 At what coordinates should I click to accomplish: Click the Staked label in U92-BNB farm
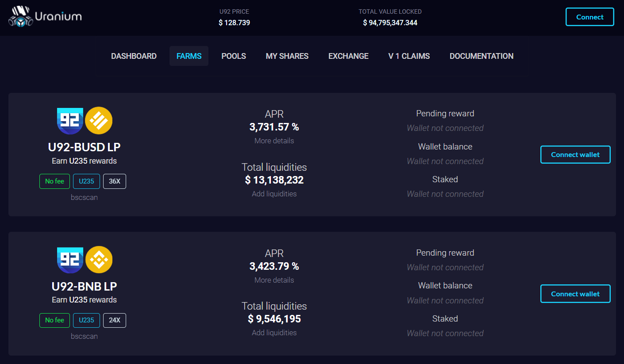pos(445,319)
